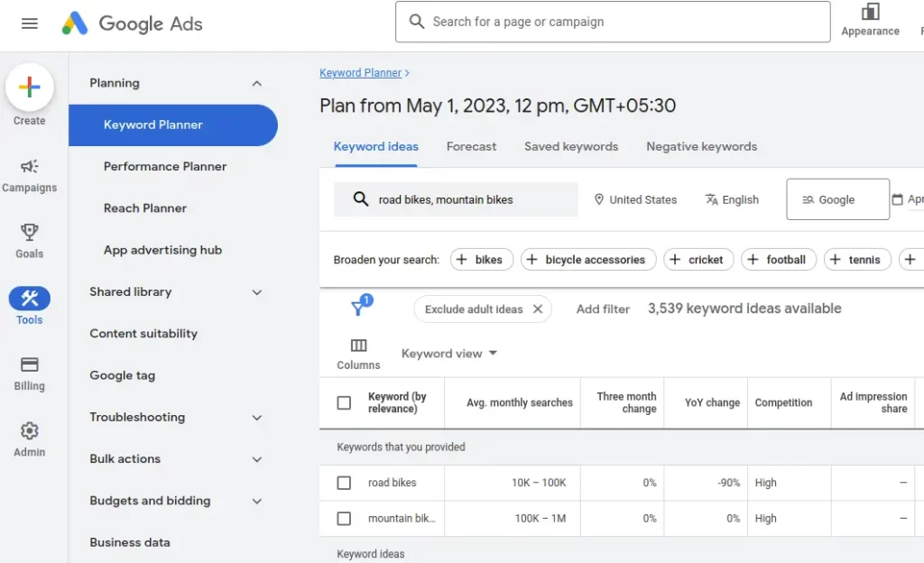The height and width of the screenshot is (563, 924).
Task: Open the hamburger main menu
Action: pos(30,23)
